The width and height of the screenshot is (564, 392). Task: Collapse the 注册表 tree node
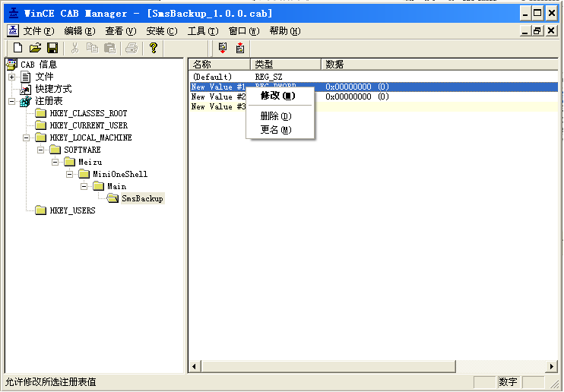(11, 101)
